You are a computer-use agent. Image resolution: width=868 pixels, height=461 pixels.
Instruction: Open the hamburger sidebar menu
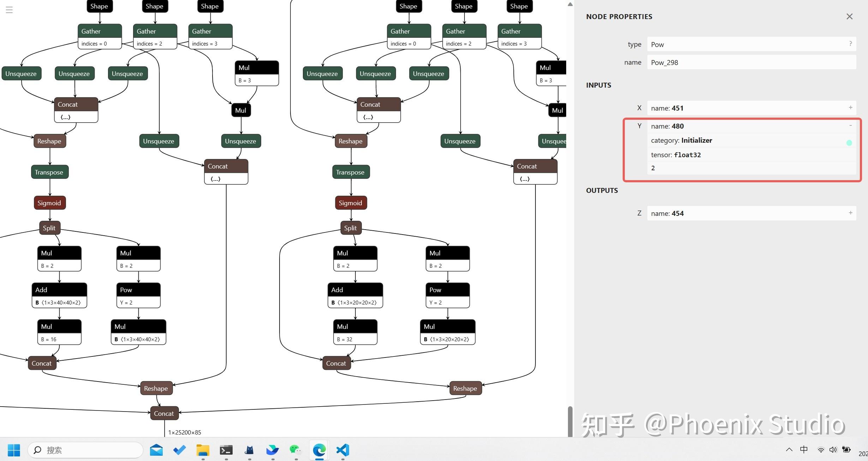[x=9, y=10]
